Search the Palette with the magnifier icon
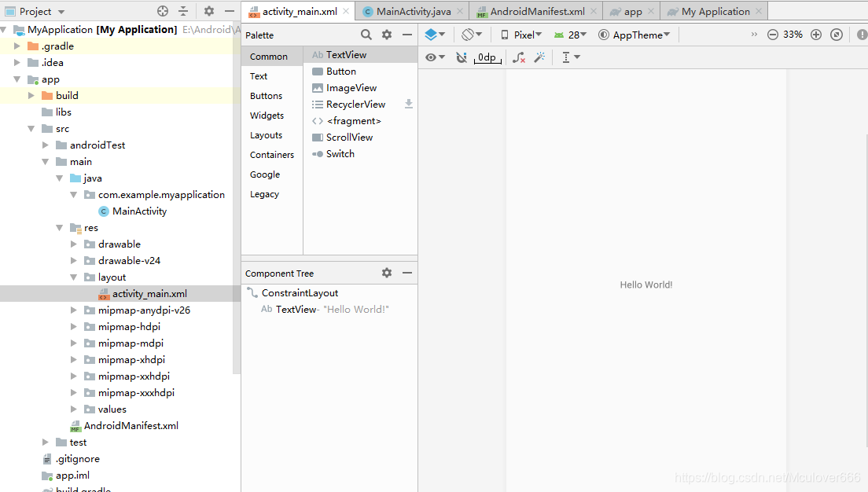The height and width of the screenshot is (492, 868). click(366, 35)
